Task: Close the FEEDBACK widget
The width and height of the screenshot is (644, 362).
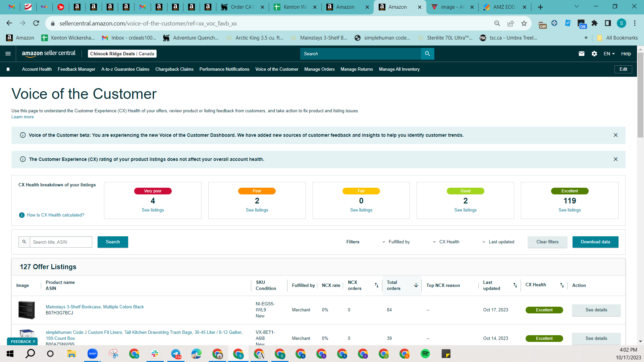Action: tap(34, 342)
